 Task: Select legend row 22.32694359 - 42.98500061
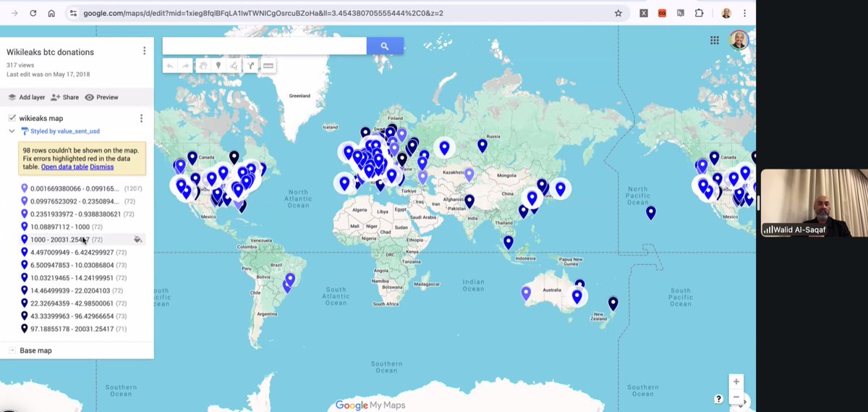81,303
